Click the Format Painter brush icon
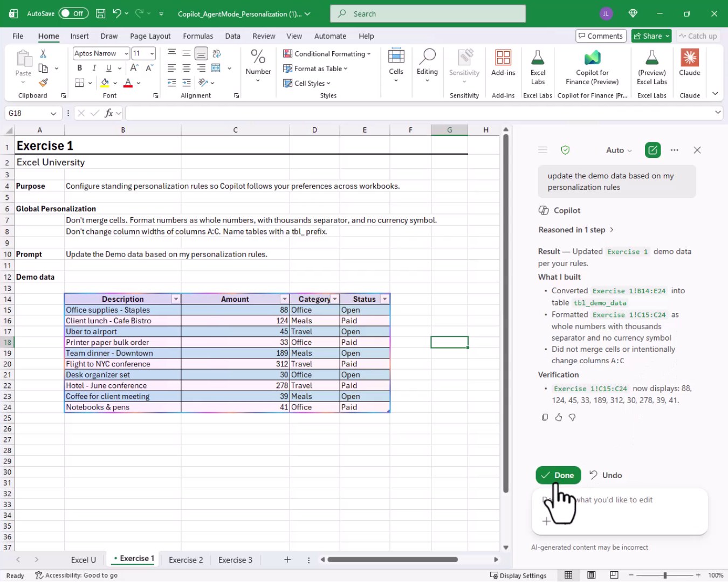Viewport: 728px width, 582px height. point(43,83)
